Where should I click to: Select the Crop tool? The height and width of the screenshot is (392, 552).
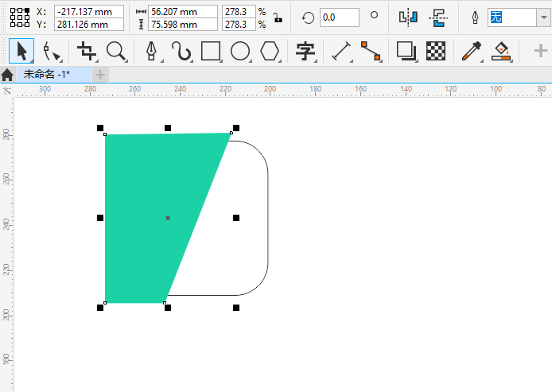[86, 52]
